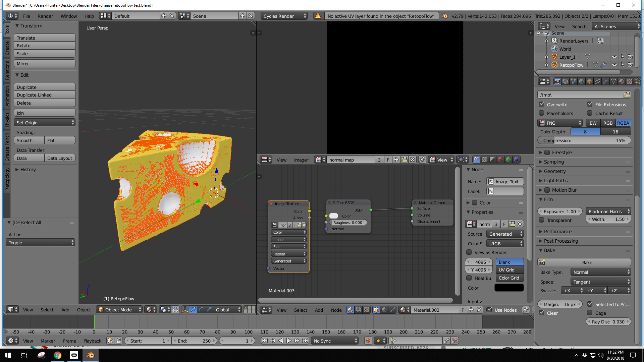Open the Render Layers properties tab
Image resolution: width=644 pixels, height=362 pixels.
tap(565, 81)
